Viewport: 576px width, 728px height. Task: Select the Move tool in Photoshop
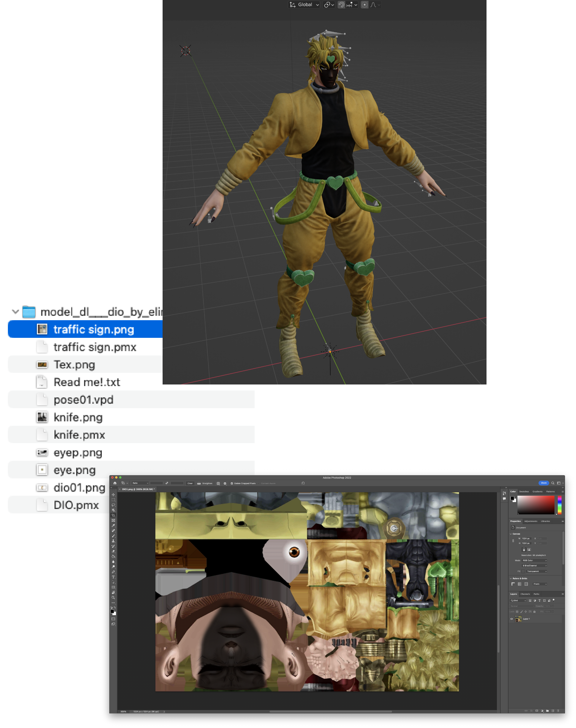(x=114, y=494)
